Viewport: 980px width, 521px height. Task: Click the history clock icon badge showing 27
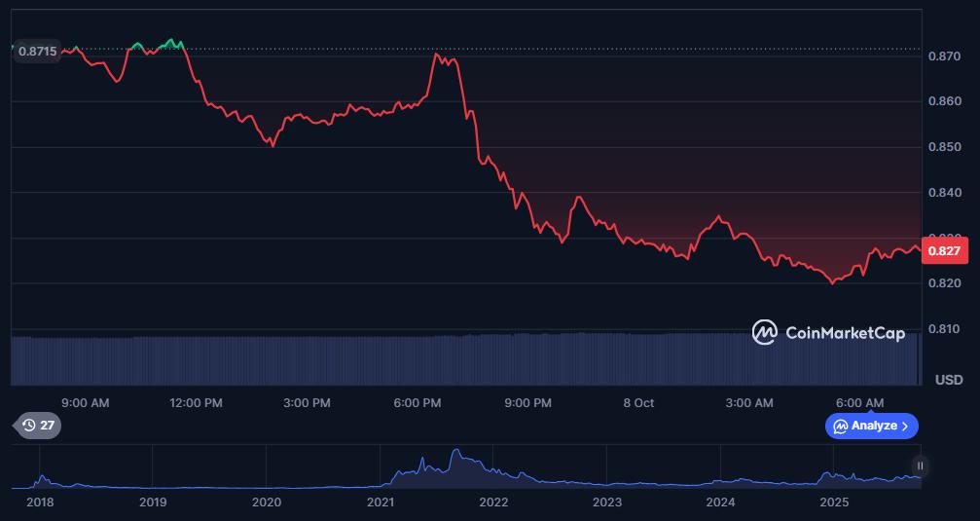[x=38, y=425]
